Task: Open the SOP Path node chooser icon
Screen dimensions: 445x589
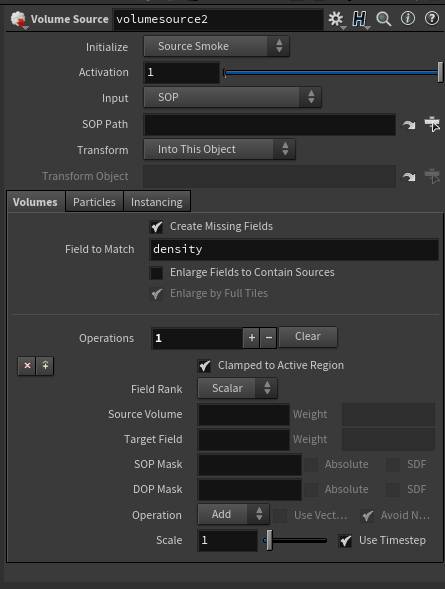Action: tap(432, 124)
